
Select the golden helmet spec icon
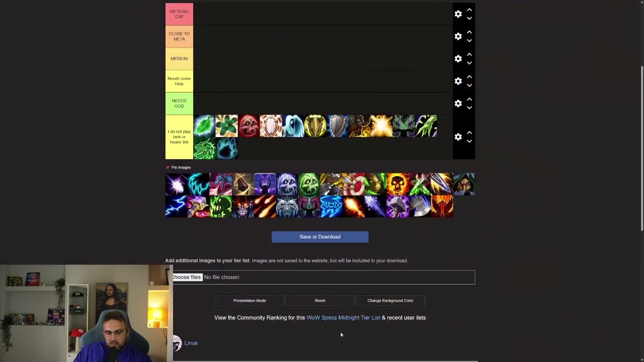click(x=315, y=126)
